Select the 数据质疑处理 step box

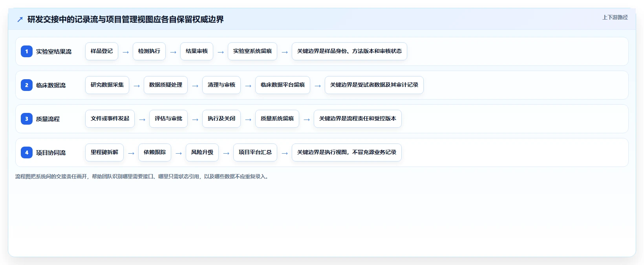pos(166,85)
